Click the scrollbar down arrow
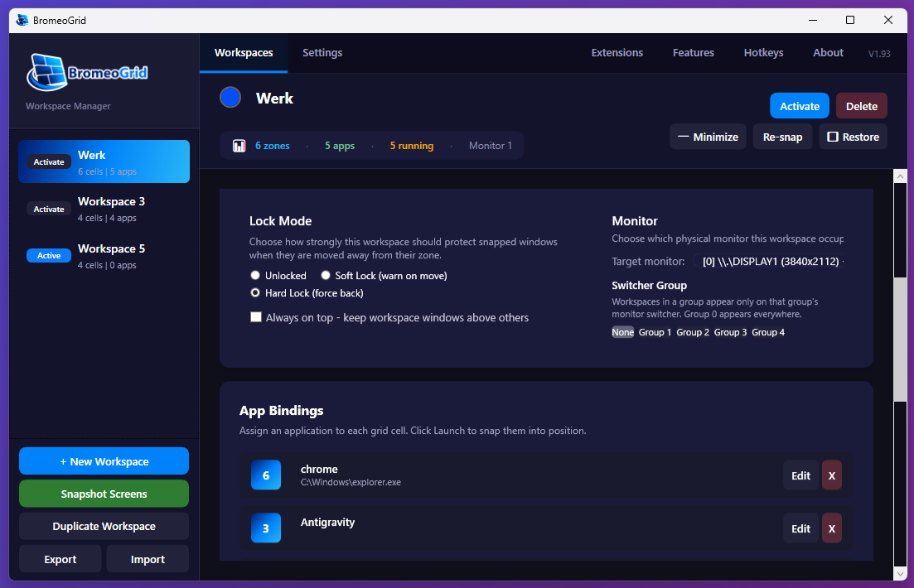This screenshot has height=588, width=914. 900,573
